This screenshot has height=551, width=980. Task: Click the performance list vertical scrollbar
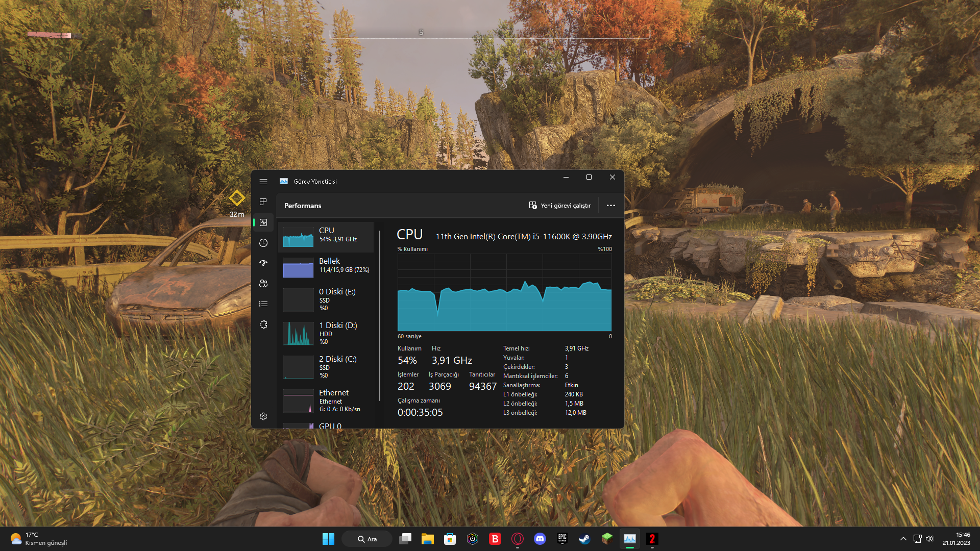[x=380, y=316]
